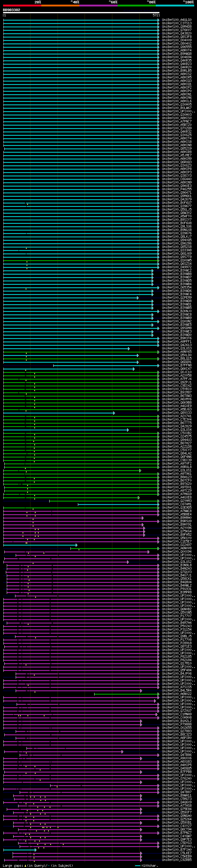
Task: Select the UniRef100_A9RUL8 label
Action: pyautogui.click(x=176, y=467)
